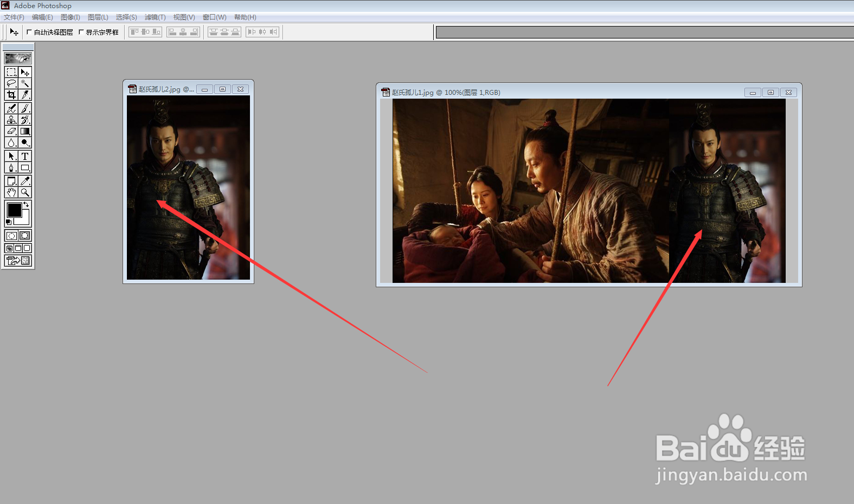Click Align Top Edges button
Viewport: 854px width, 504px height.
click(x=134, y=32)
